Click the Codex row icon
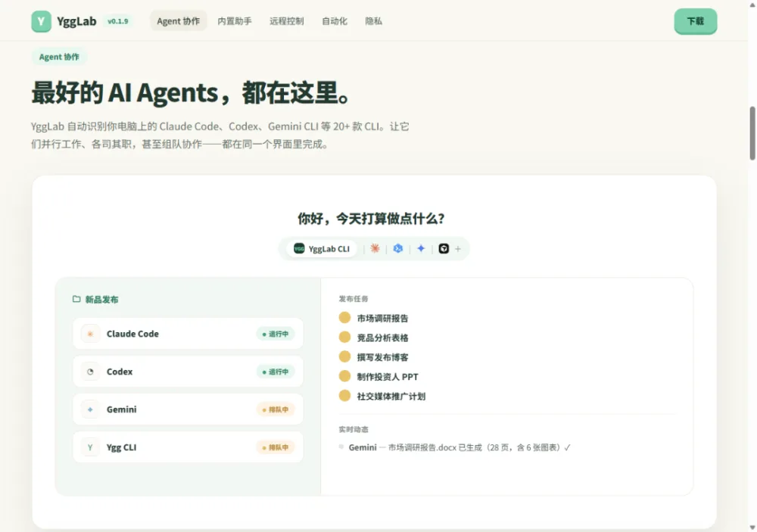The height and width of the screenshot is (532, 757). click(x=90, y=372)
